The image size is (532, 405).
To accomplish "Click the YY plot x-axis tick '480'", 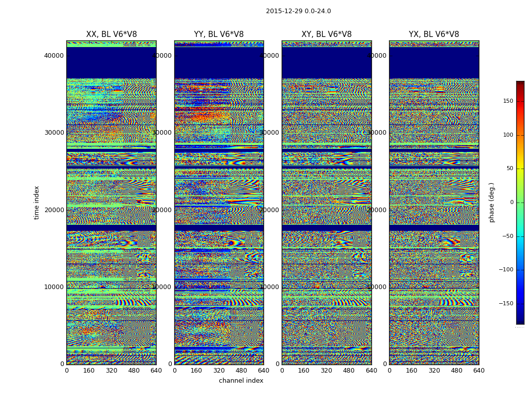I will point(241,371).
